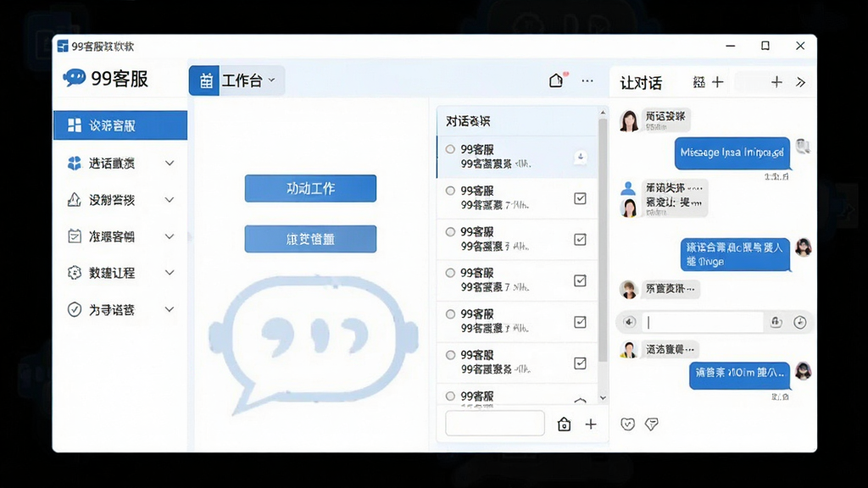
Task: Expand the chevron beside the triangle sidebar item
Action: point(170,200)
